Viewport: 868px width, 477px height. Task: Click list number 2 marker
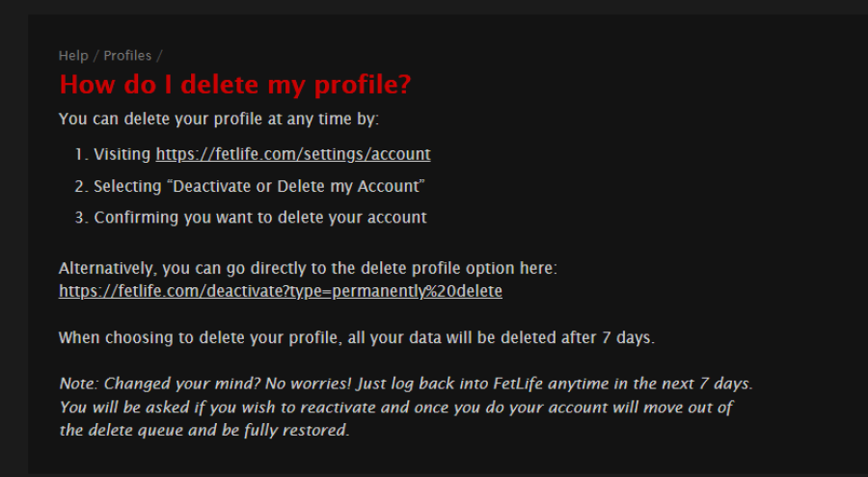pos(80,186)
